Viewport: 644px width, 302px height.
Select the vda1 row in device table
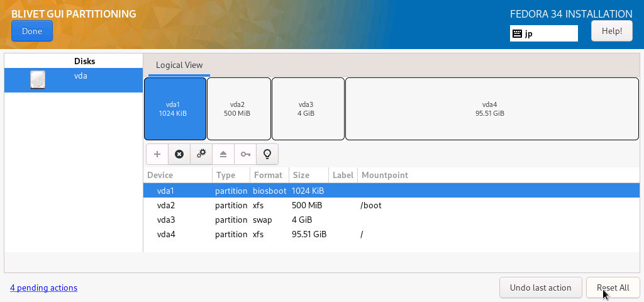[391, 191]
